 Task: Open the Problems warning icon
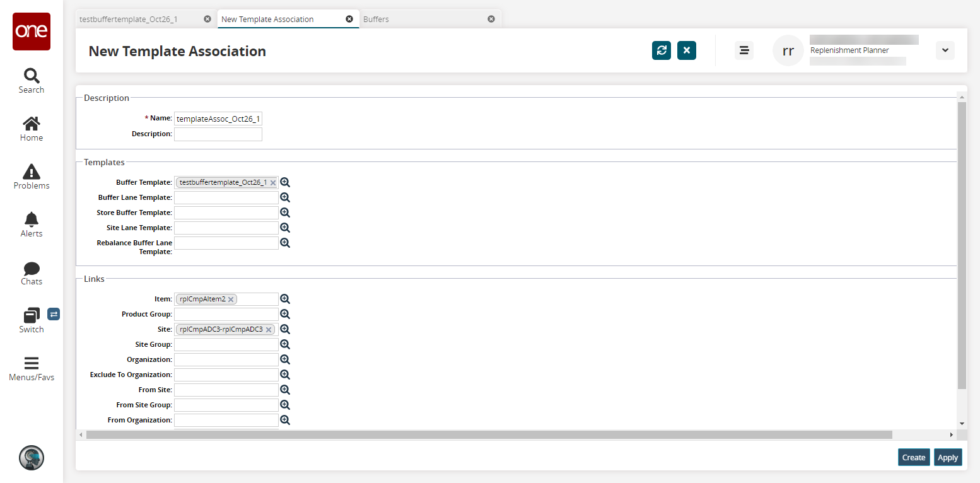pos(32,172)
